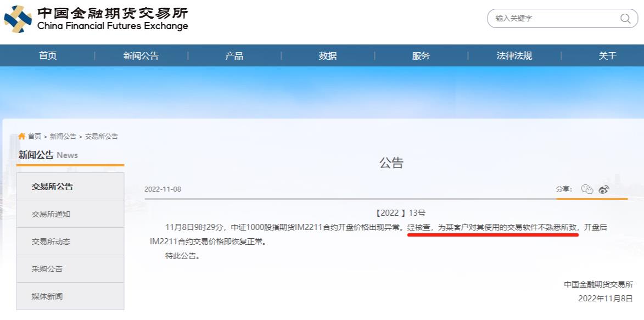Screen dimensions: 644x320
Task: Click the orange home icon in breadcrumb
Action: coord(22,136)
